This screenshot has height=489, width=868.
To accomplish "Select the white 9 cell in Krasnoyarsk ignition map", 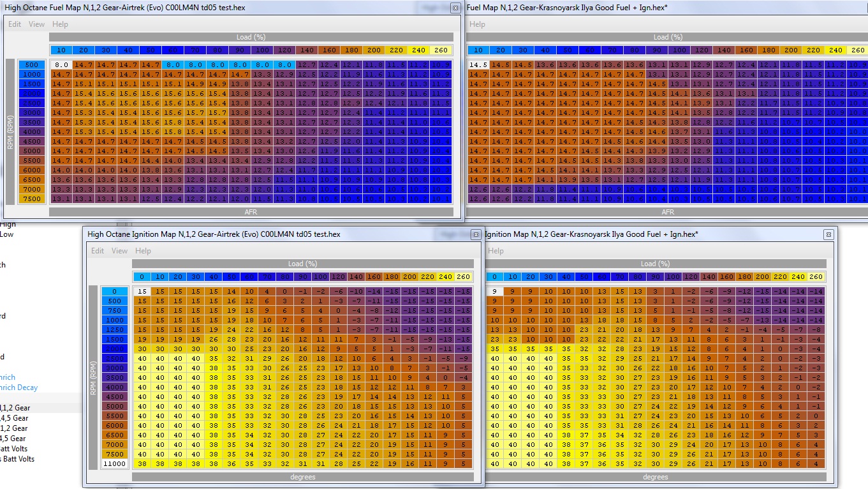I will (x=496, y=291).
